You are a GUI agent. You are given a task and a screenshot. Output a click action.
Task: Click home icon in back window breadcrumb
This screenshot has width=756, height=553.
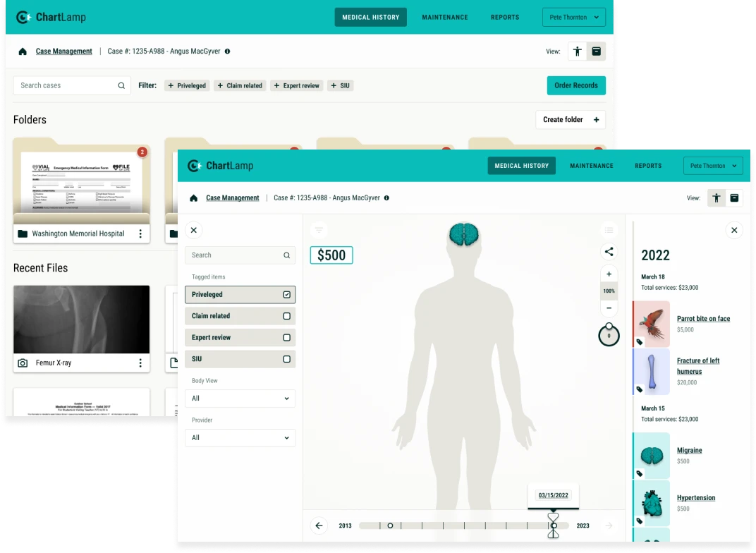[23, 51]
